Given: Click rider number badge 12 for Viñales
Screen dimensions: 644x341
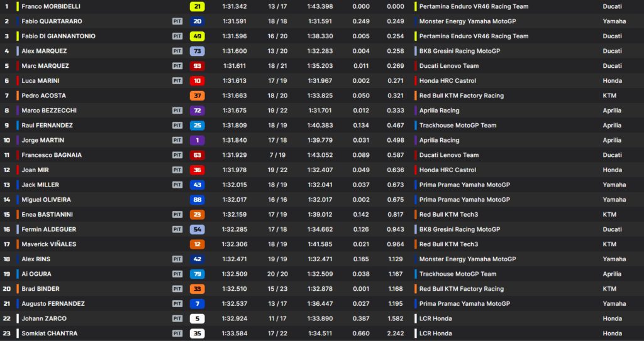Looking at the screenshot, I should 197,244.
